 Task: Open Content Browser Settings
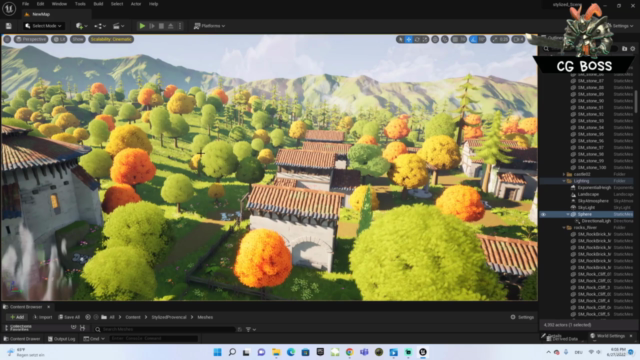pos(522,317)
